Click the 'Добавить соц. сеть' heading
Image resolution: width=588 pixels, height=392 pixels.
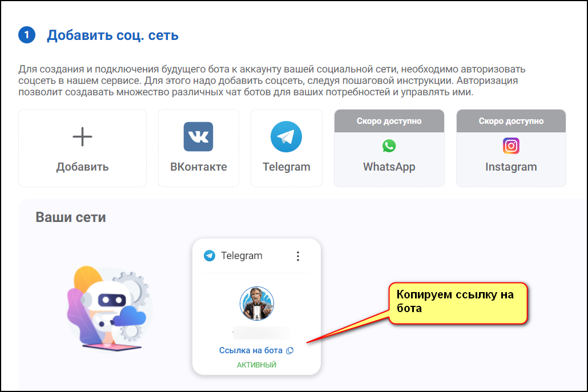(x=112, y=35)
